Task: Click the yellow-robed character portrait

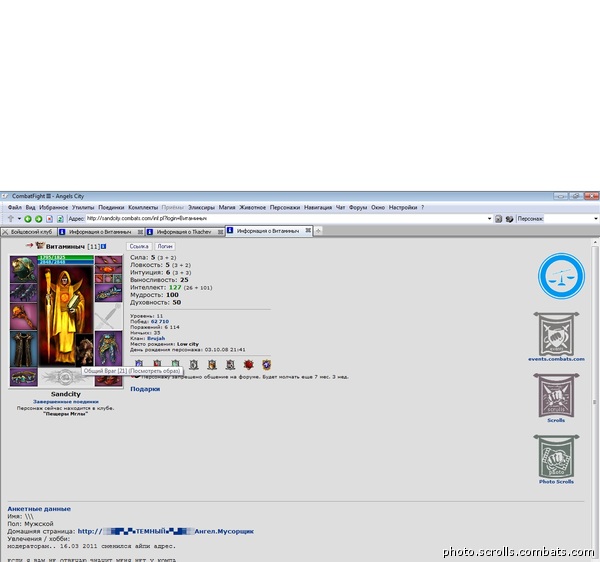Action: [66, 317]
